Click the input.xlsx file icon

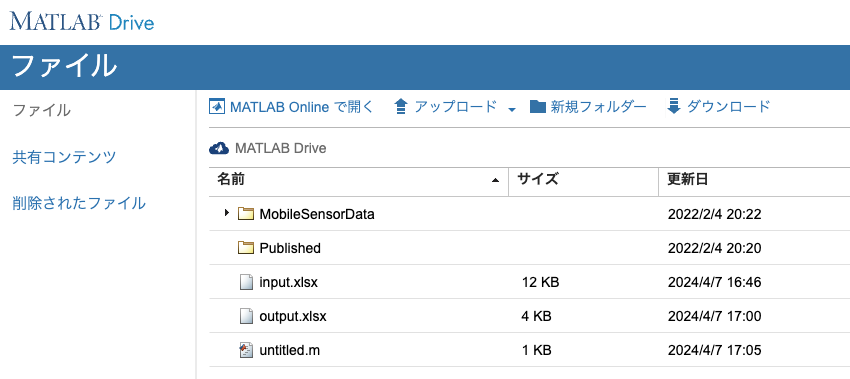pos(246,282)
